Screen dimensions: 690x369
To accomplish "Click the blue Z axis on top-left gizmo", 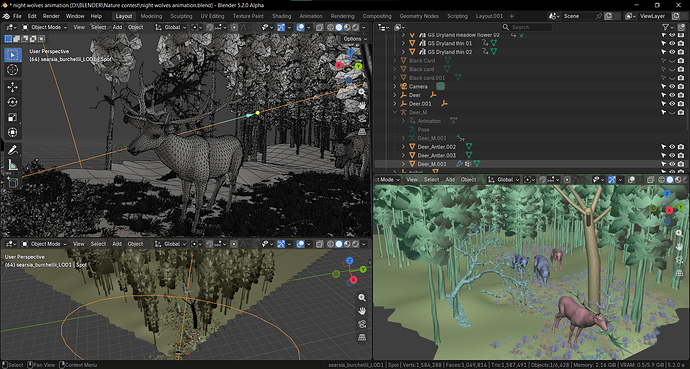I will pyautogui.click(x=350, y=52).
